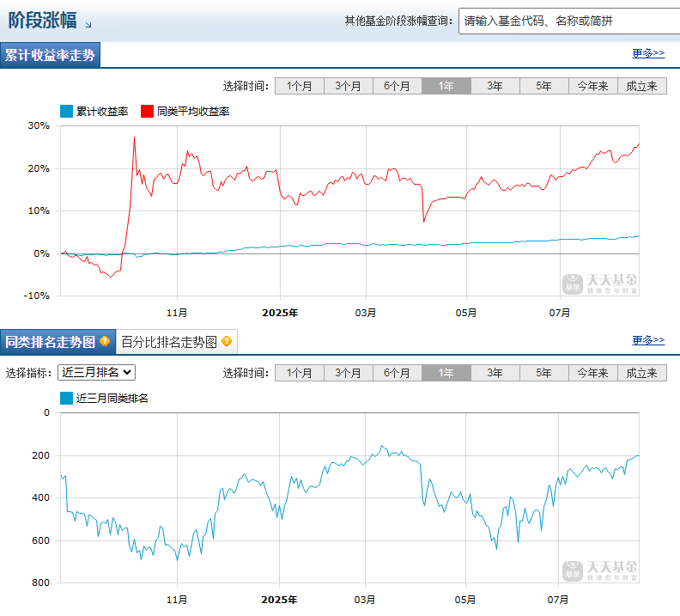Open the 更多>> link in 累计收益率走势 section
Image resolution: width=680 pixels, height=616 pixels.
click(x=648, y=53)
